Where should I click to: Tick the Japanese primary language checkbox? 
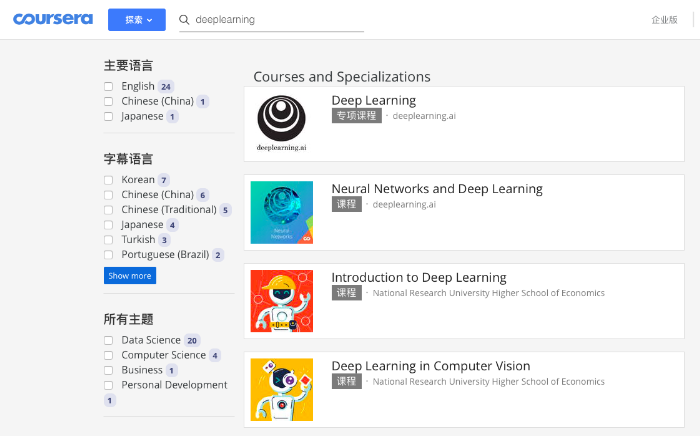108,116
